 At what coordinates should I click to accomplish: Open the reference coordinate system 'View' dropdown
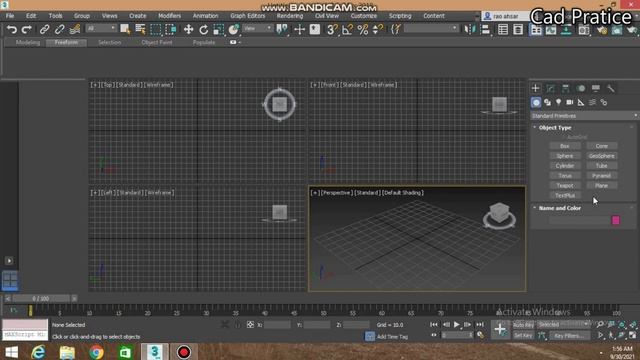tap(258, 28)
